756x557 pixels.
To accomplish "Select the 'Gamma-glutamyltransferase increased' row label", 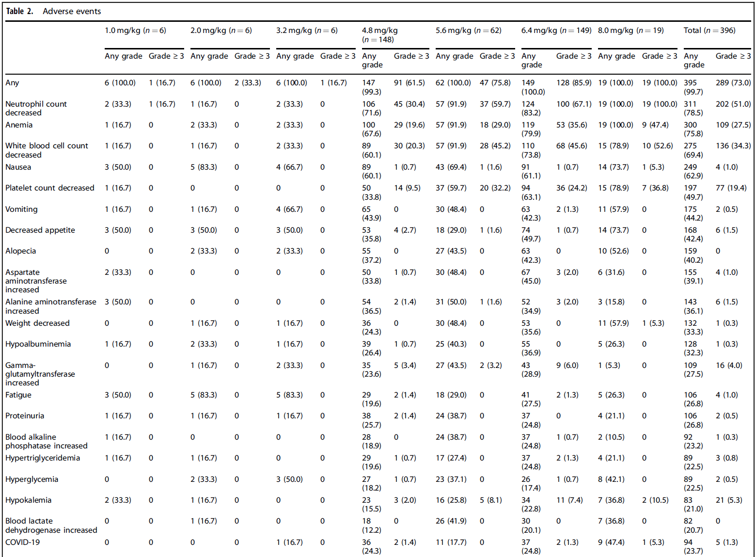I will coord(40,374).
